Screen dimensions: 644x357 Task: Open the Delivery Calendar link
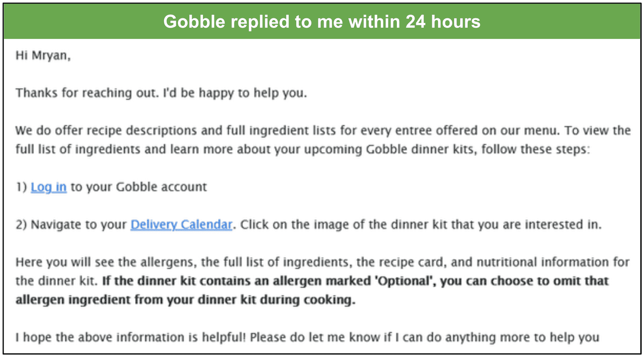point(182,224)
